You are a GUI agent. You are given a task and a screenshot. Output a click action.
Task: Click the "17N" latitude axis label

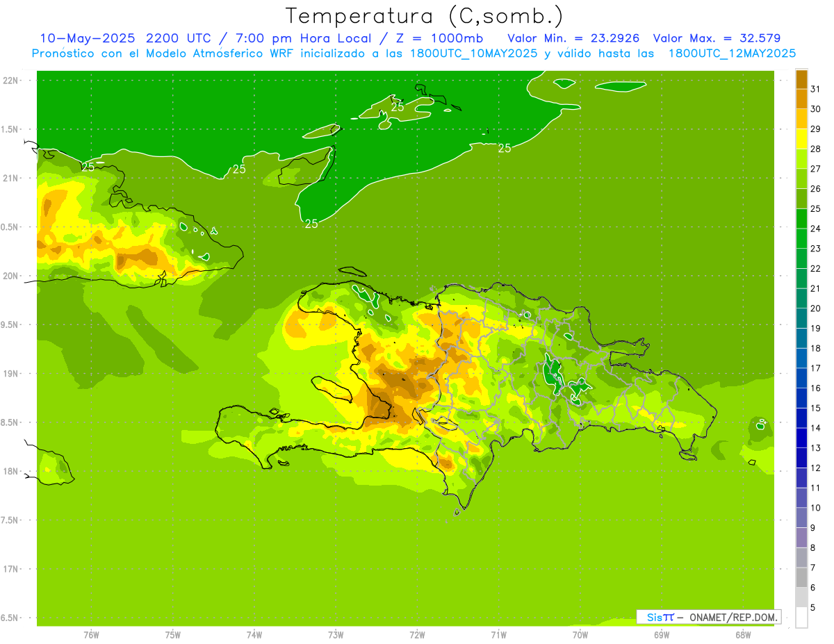pyautogui.click(x=12, y=569)
